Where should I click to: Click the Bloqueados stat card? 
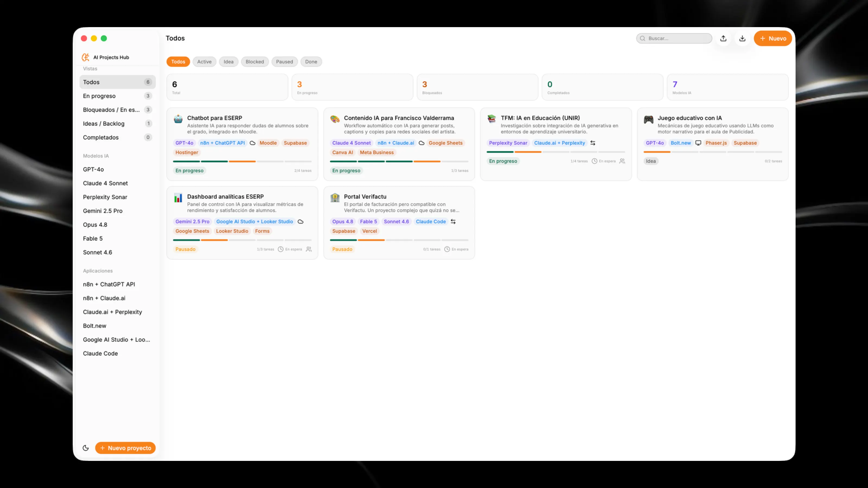477,87
